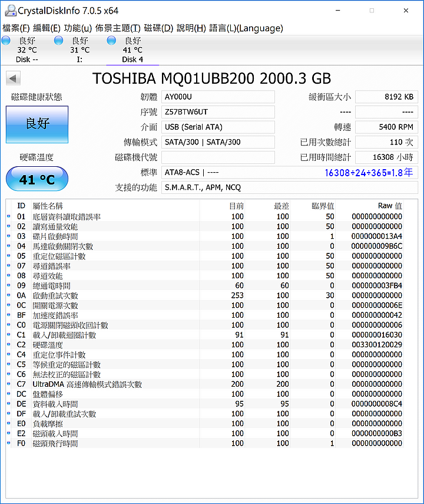Select the 負載摩擦 attribute row
Image resolution: width=424 pixels, height=504 pixels.
point(204,423)
